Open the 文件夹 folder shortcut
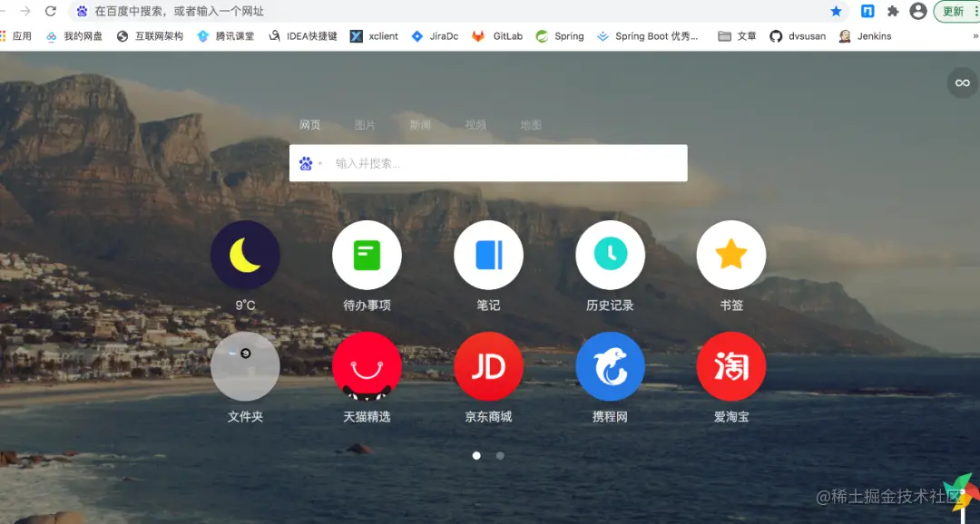 245,366
